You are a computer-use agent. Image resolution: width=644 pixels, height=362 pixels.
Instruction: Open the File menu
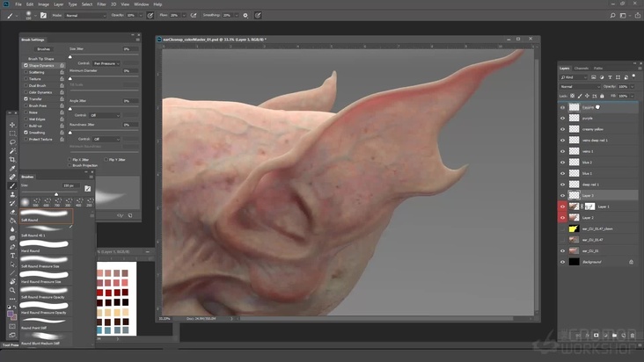click(x=18, y=4)
